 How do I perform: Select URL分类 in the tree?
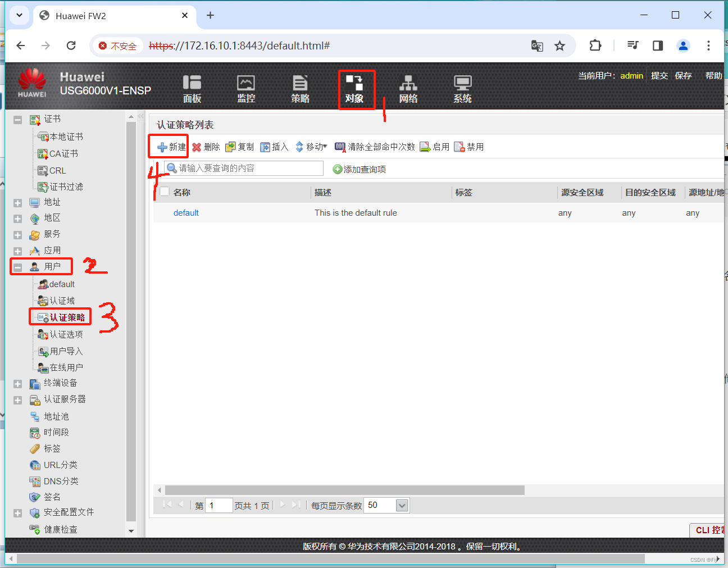click(54, 465)
